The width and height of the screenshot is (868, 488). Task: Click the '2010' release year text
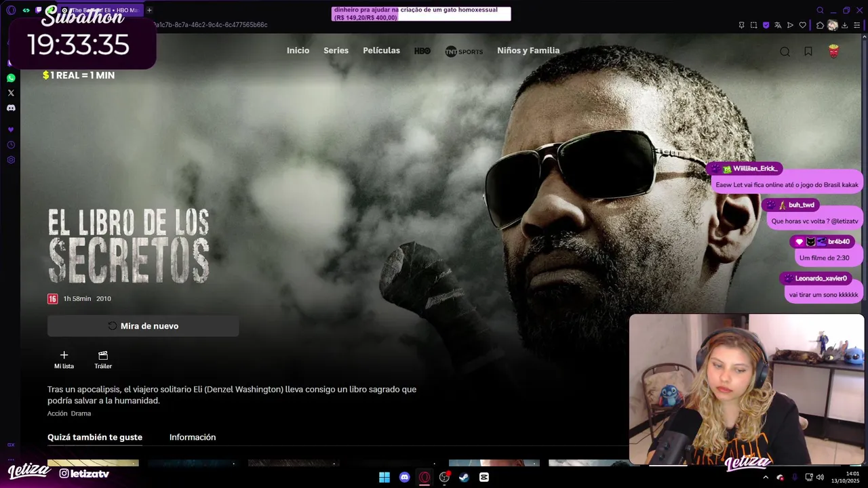[104, 299]
